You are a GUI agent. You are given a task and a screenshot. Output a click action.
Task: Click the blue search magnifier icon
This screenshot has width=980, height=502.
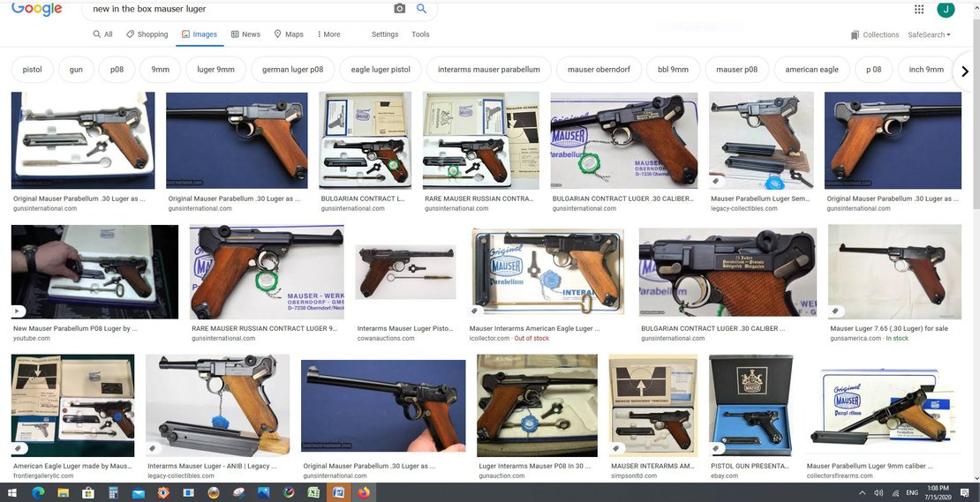(x=421, y=9)
